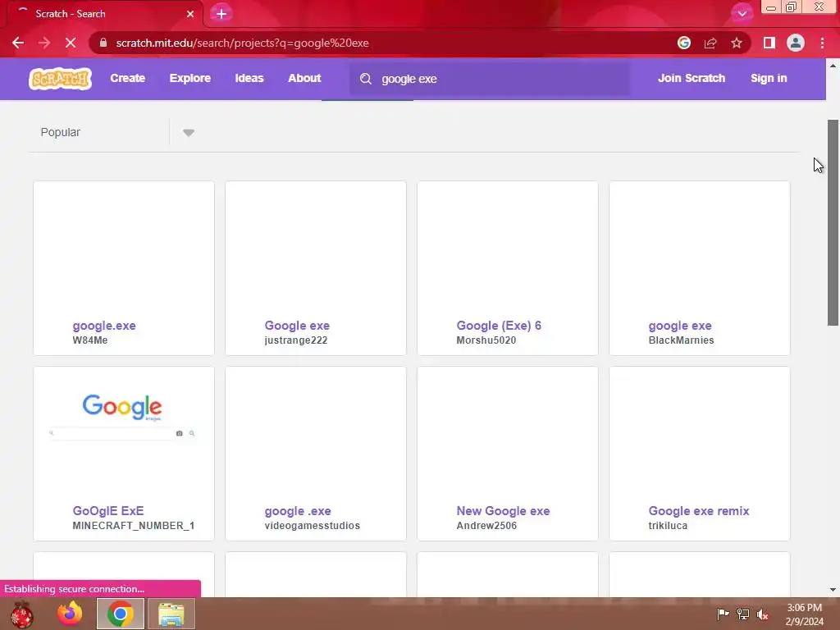Open google .exe project title
This screenshot has height=630, width=840.
(297, 511)
